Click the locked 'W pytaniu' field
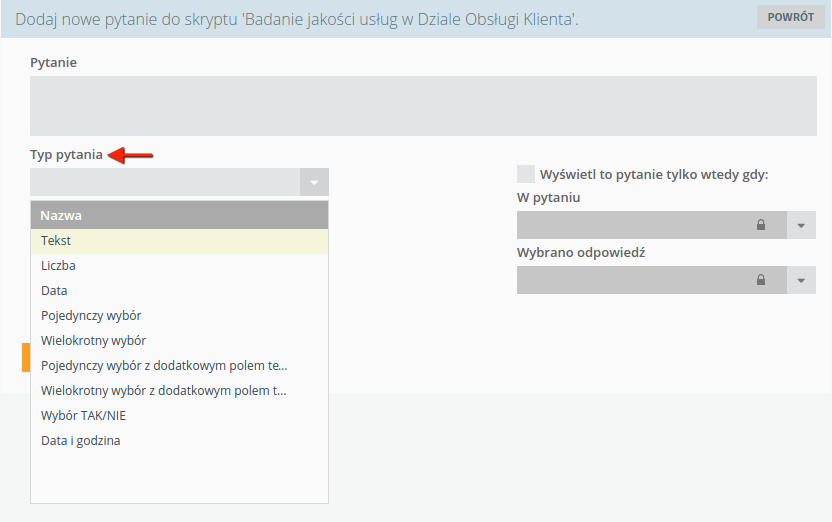The image size is (832, 522). click(x=652, y=225)
